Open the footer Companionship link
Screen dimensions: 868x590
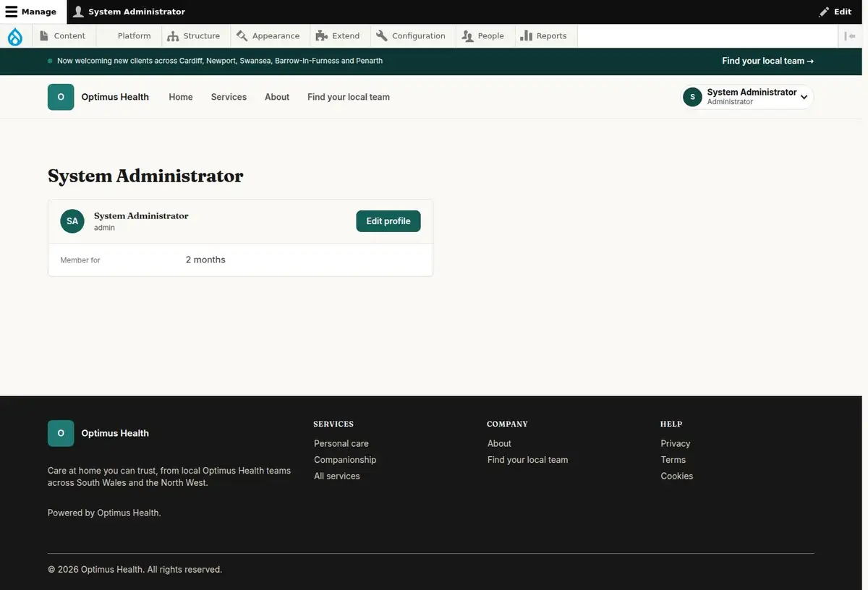[345, 460]
